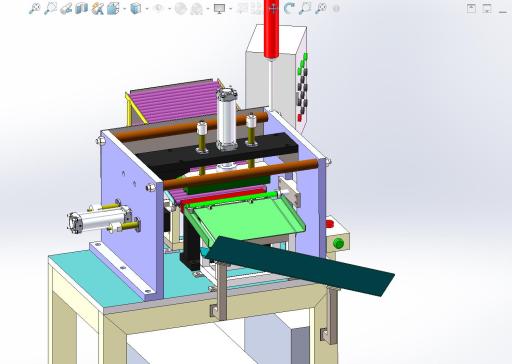This screenshot has height=364, width=512.
Task: Select the Rotate View curved arrow tool
Action: (289, 9)
